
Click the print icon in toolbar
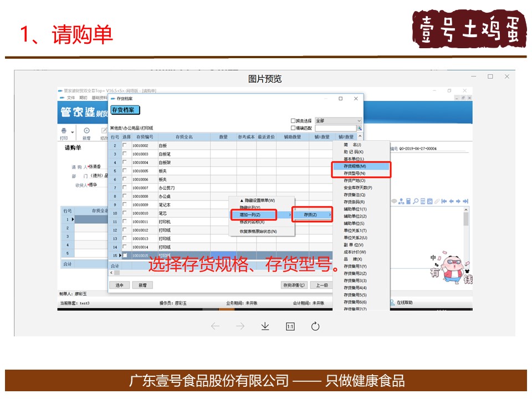click(64, 131)
